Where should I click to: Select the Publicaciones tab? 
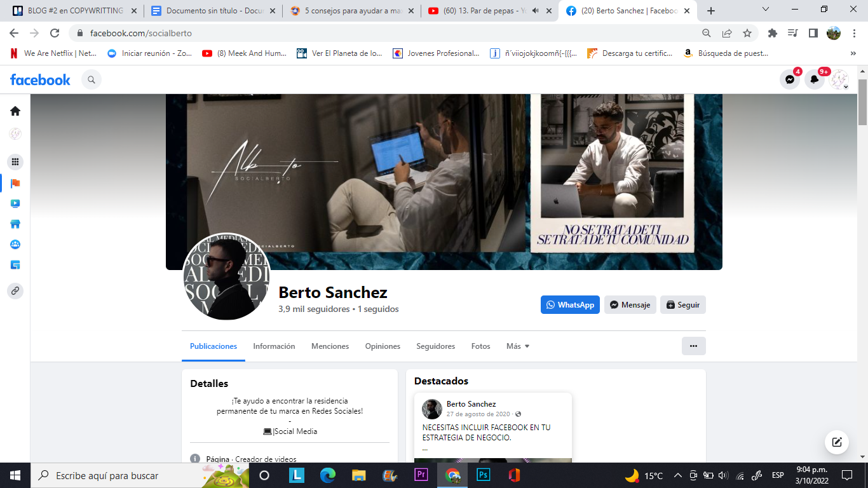tap(214, 346)
